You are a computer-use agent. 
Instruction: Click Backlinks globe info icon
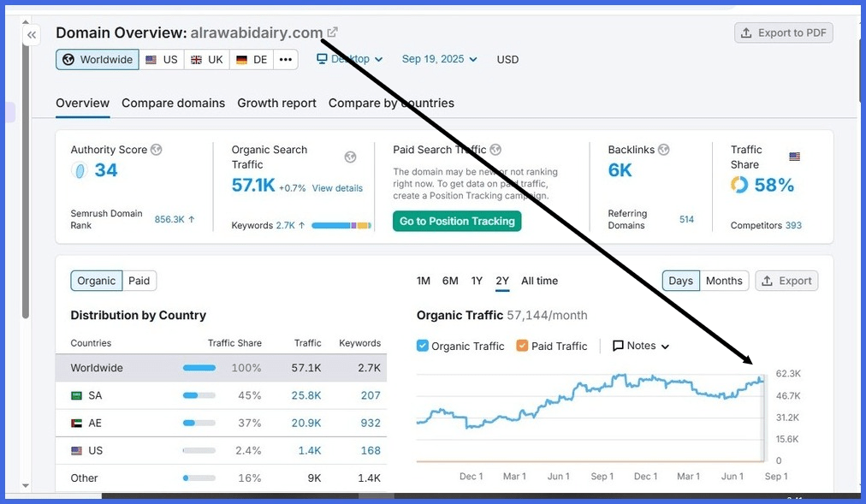[x=663, y=150]
